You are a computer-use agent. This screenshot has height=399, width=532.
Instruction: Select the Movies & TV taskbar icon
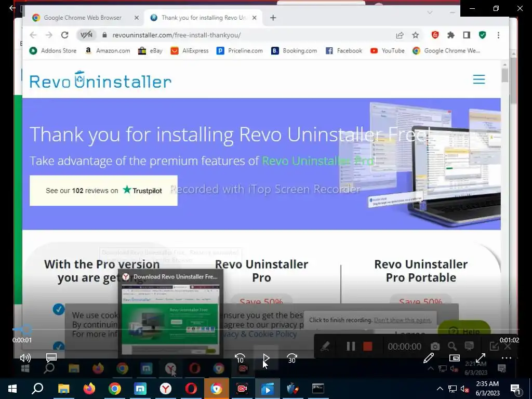(268, 389)
